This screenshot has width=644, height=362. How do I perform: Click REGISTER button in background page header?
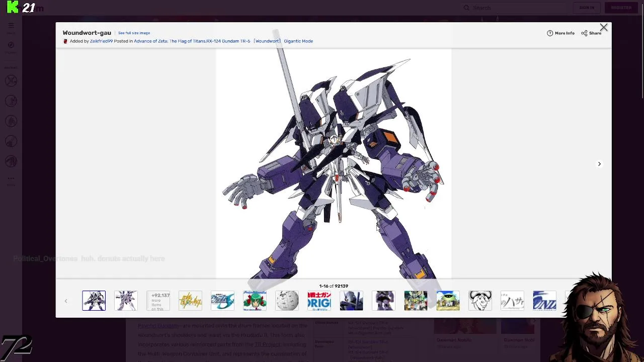point(621,8)
